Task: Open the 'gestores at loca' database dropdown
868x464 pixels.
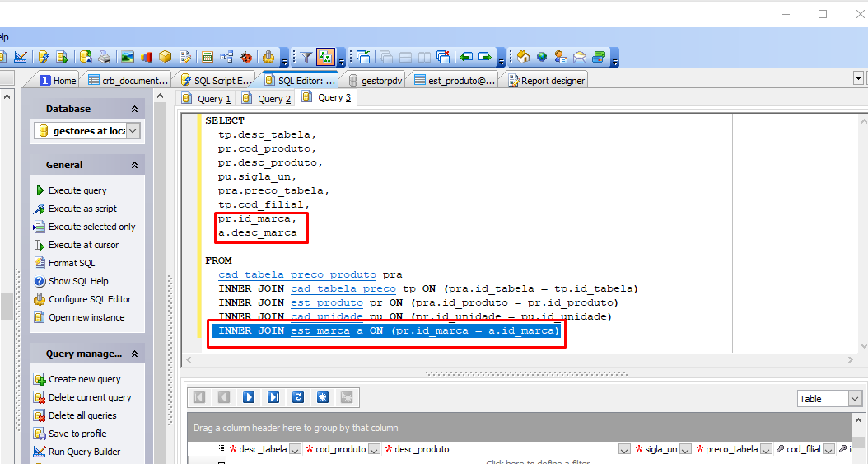Action: tap(133, 131)
